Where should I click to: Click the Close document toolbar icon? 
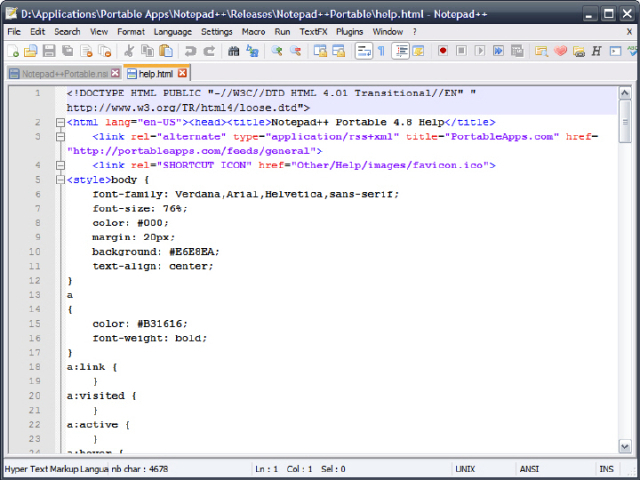click(87, 51)
